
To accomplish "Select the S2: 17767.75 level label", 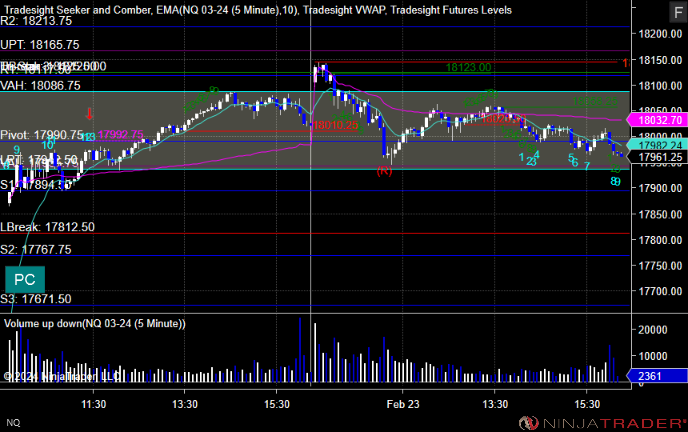I will [x=36, y=250].
